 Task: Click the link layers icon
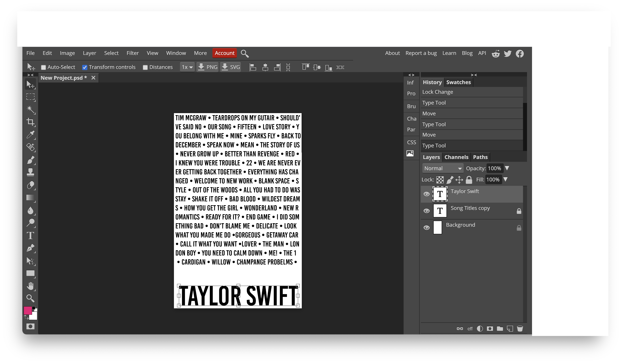point(460,329)
